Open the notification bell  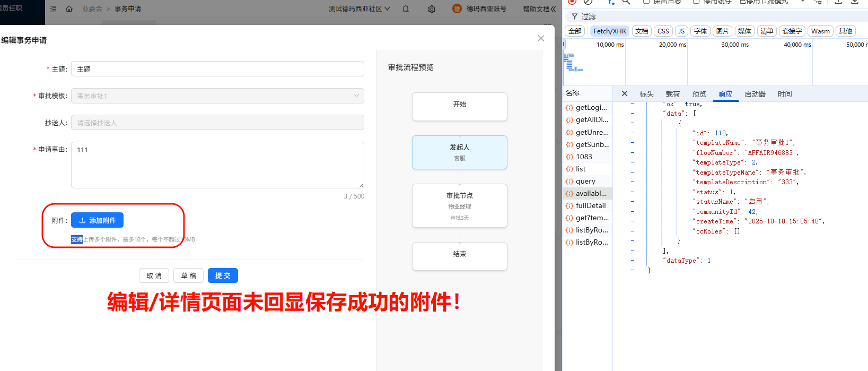[x=406, y=9]
